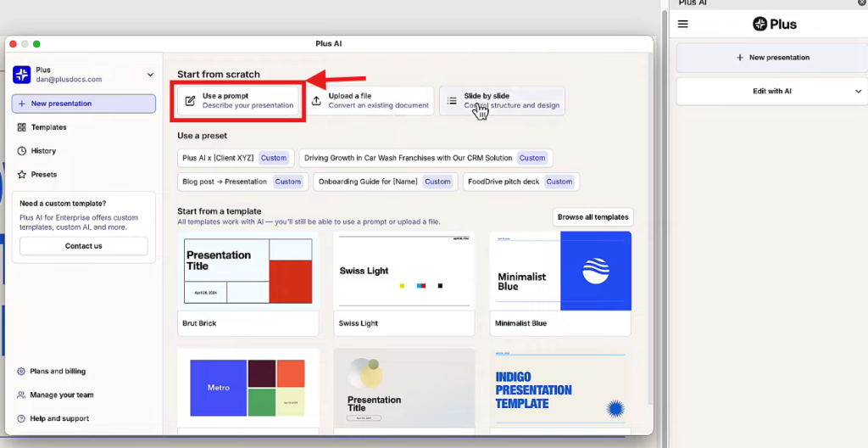Open the gradient circle Presentation Title template
This screenshot has height=448, width=868.
[404, 388]
